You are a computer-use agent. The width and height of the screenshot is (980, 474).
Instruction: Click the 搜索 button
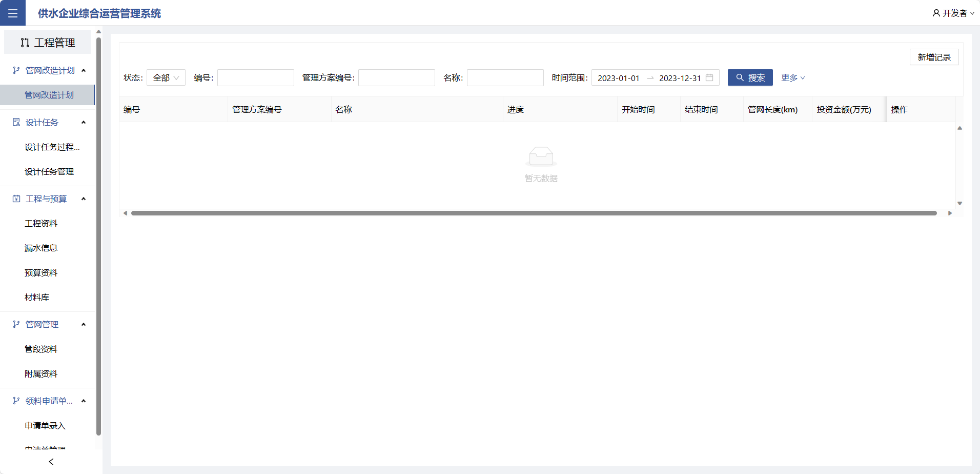(750, 77)
